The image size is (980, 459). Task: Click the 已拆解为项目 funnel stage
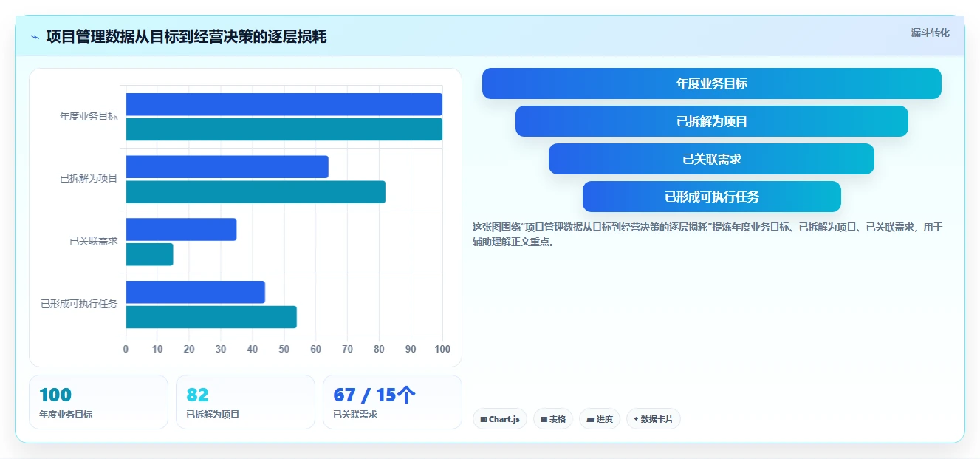click(x=712, y=121)
